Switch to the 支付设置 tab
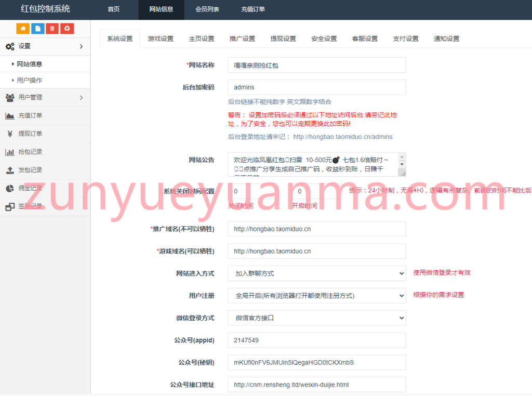This screenshot has height=396, width=532. tap(405, 38)
